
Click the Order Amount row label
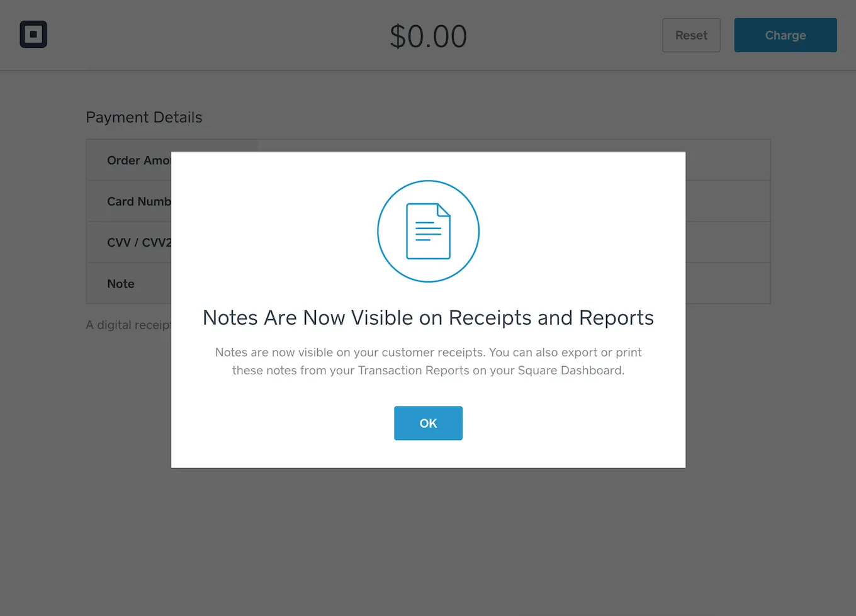point(139,160)
